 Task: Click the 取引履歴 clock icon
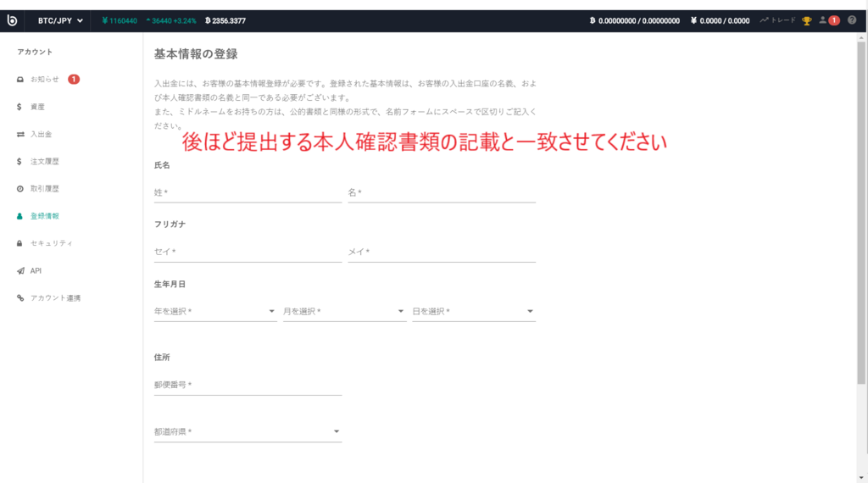[x=19, y=189]
